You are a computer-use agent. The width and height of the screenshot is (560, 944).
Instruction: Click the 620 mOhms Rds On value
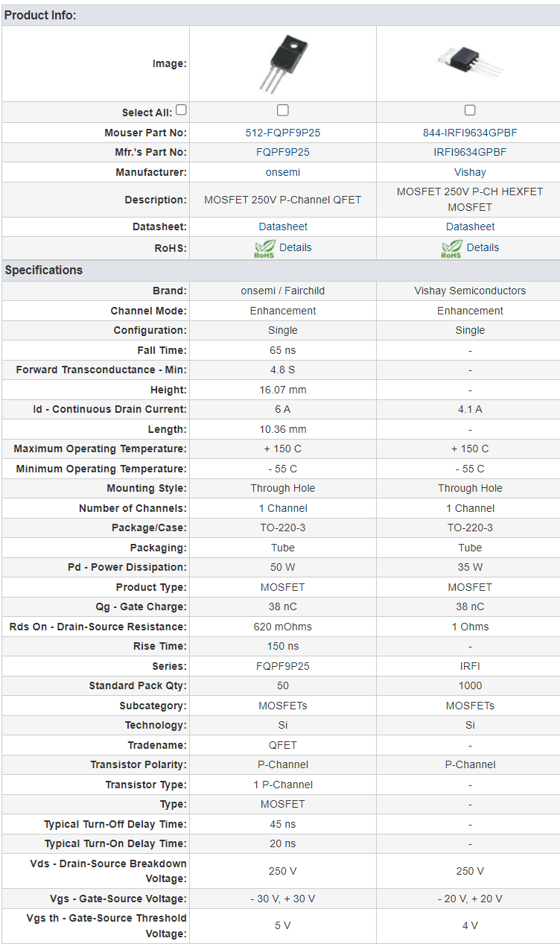coord(283,627)
